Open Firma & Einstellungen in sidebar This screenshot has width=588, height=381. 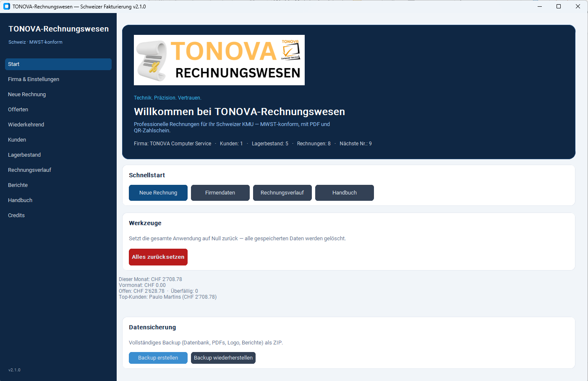[58, 79]
